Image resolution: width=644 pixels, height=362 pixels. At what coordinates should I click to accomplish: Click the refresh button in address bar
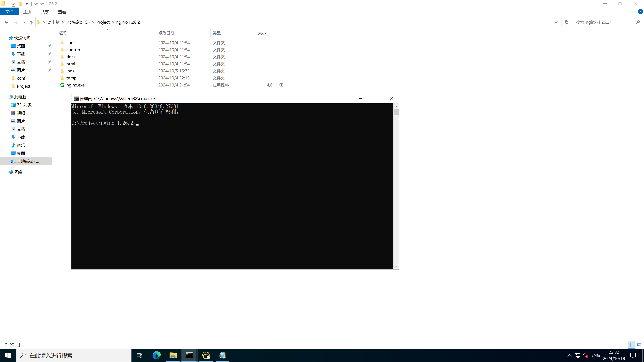point(567,22)
